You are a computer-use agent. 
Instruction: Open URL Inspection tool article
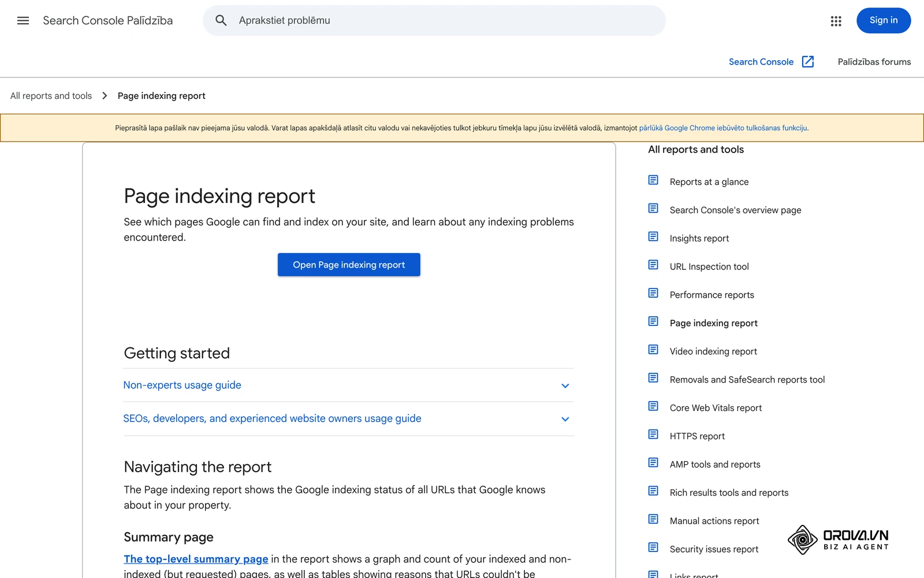coord(709,267)
